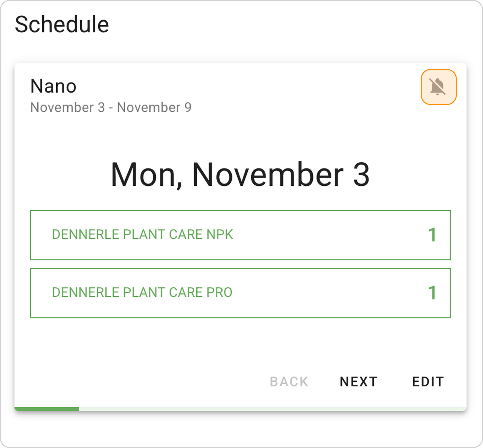Screen dimensions: 483x448
Task: Click the November 9 end date in subtitle
Action: pos(154,107)
